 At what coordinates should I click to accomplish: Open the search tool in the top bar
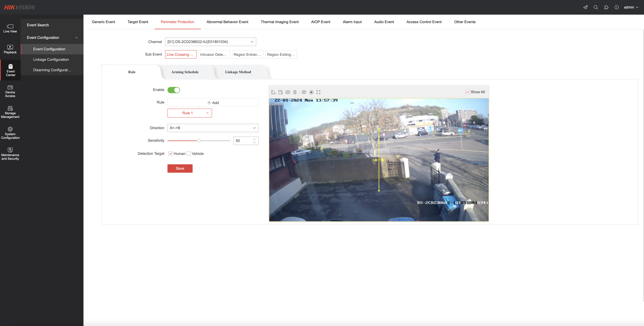(596, 7)
